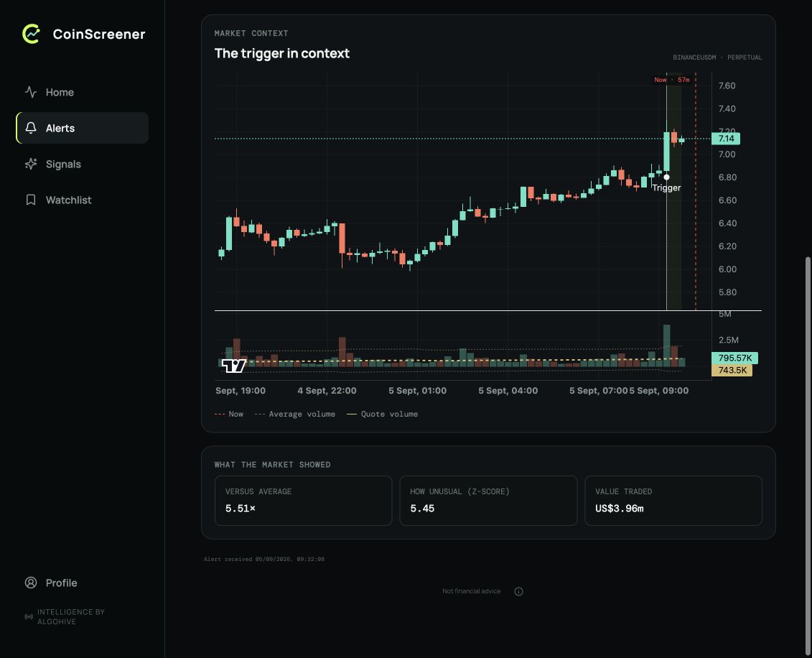Click the page vertical scrollbar

tap(808, 456)
